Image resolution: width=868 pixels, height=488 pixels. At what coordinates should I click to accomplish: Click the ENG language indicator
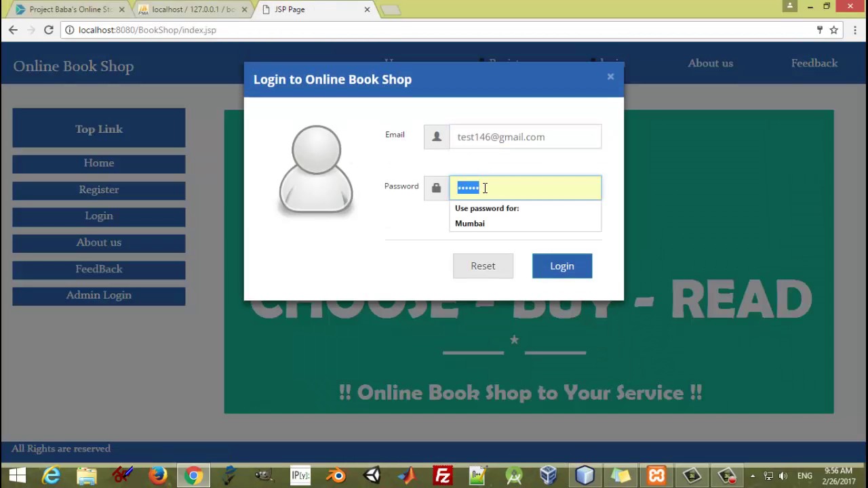pyautogui.click(x=805, y=476)
